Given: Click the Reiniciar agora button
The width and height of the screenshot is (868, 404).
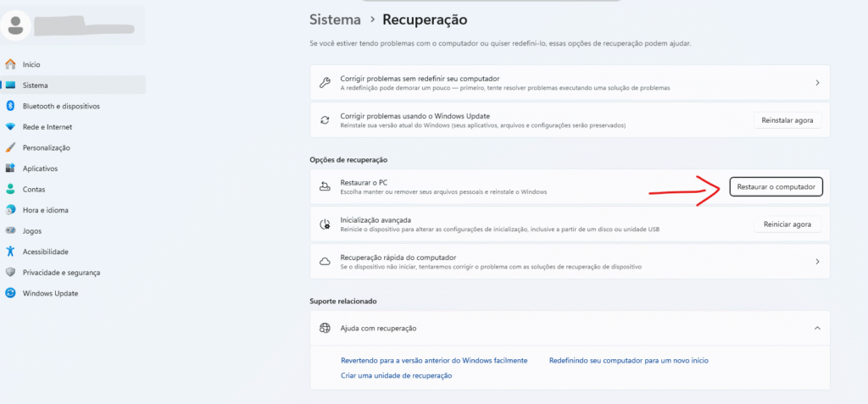Looking at the screenshot, I should pos(787,224).
